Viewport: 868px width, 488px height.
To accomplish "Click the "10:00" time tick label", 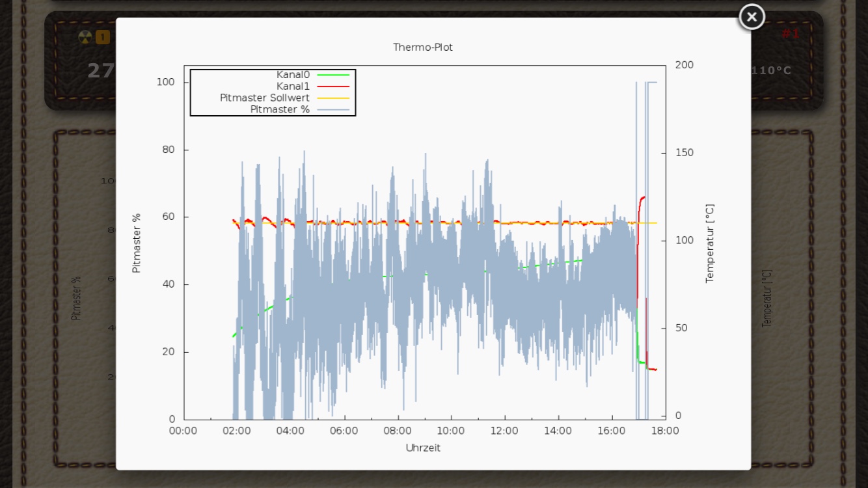I will pyautogui.click(x=451, y=431).
